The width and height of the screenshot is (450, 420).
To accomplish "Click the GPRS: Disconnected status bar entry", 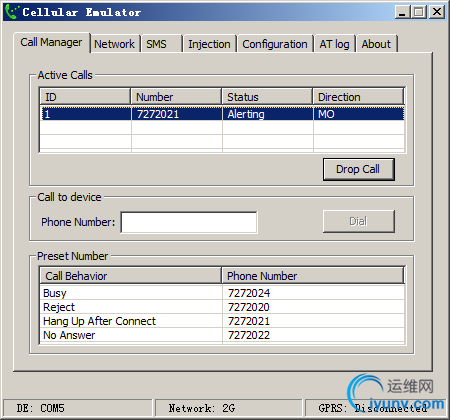I will [x=376, y=408].
